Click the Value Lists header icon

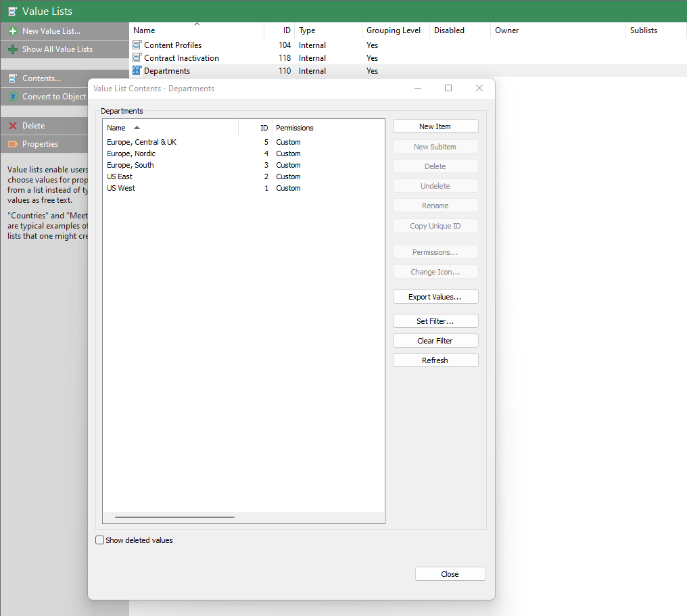coord(11,11)
